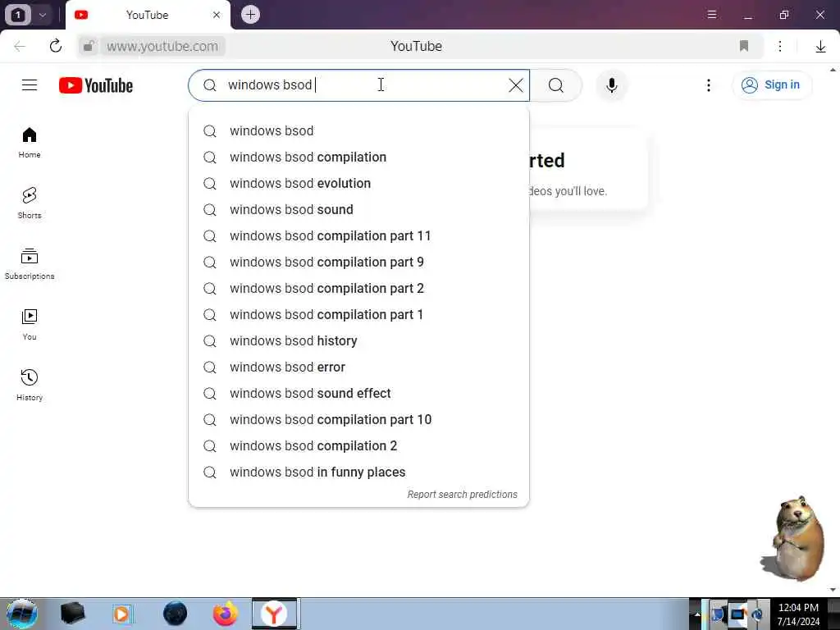Choose "windows bsod in funny places"
This screenshot has height=630, width=840.
pyautogui.click(x=359, y=472)
